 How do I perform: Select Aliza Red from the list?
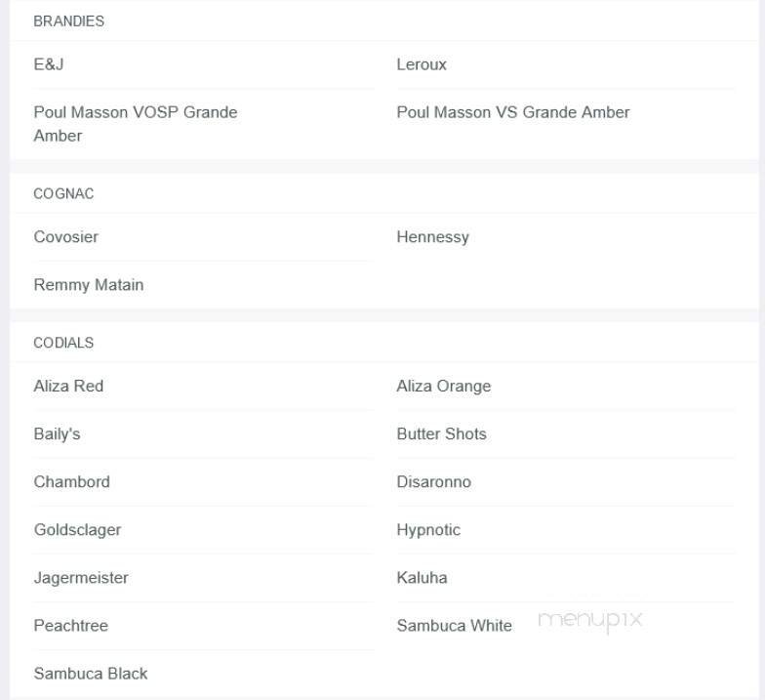point(68,387)
